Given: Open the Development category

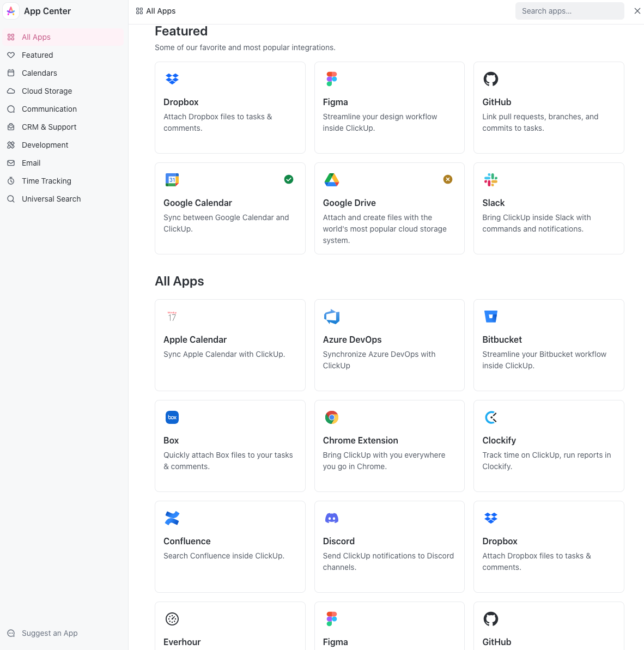Looking at the screenshot, I should (63, 145).
